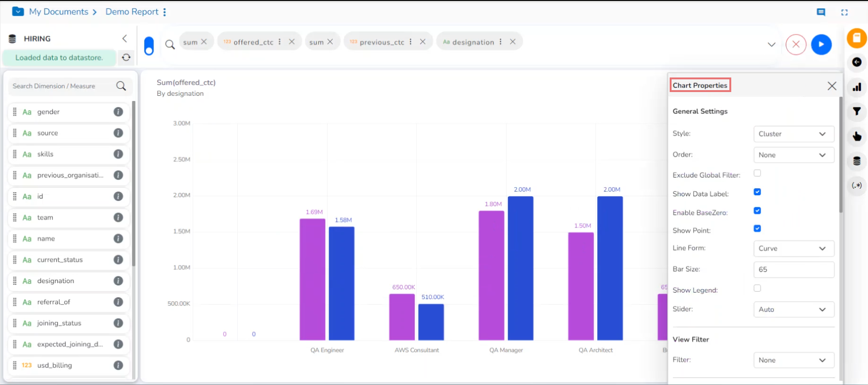Open info icon for gender field
This screenshot has width=868, height=385.
pos(118,112)
